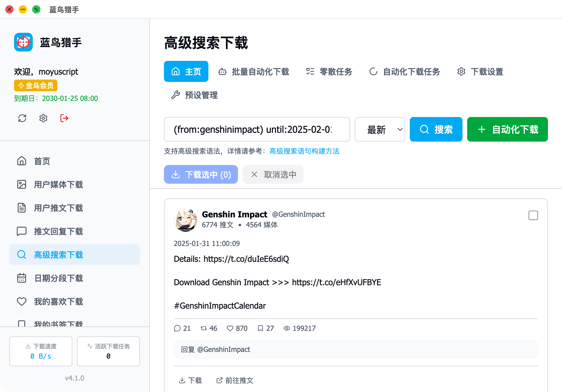Open the settings gear in the sidebar

click(x=43, y=118)
